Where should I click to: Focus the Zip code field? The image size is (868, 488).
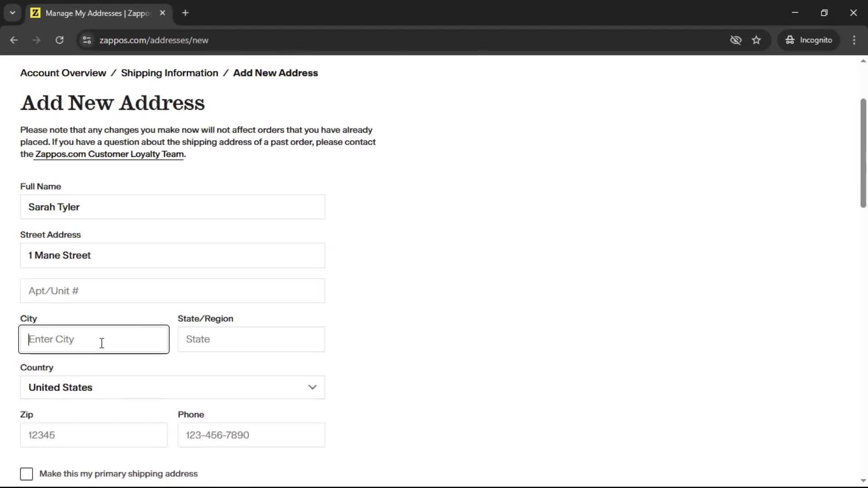click(x=94, y=435)
